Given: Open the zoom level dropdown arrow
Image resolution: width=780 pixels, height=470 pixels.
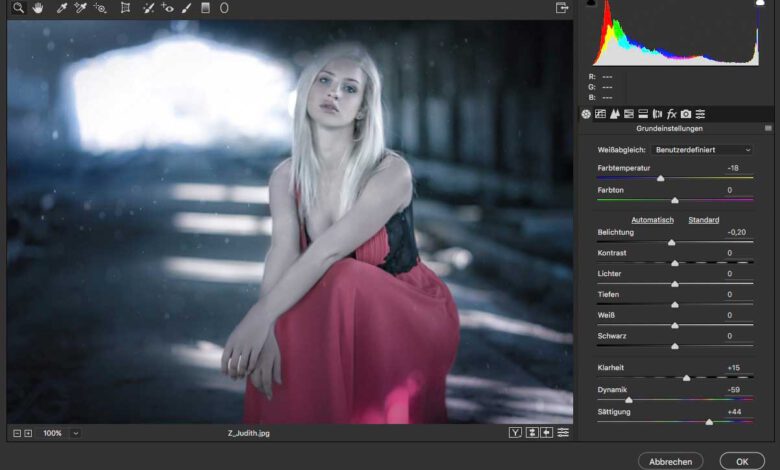Looking at the screenshot, I should click(76, 433).
